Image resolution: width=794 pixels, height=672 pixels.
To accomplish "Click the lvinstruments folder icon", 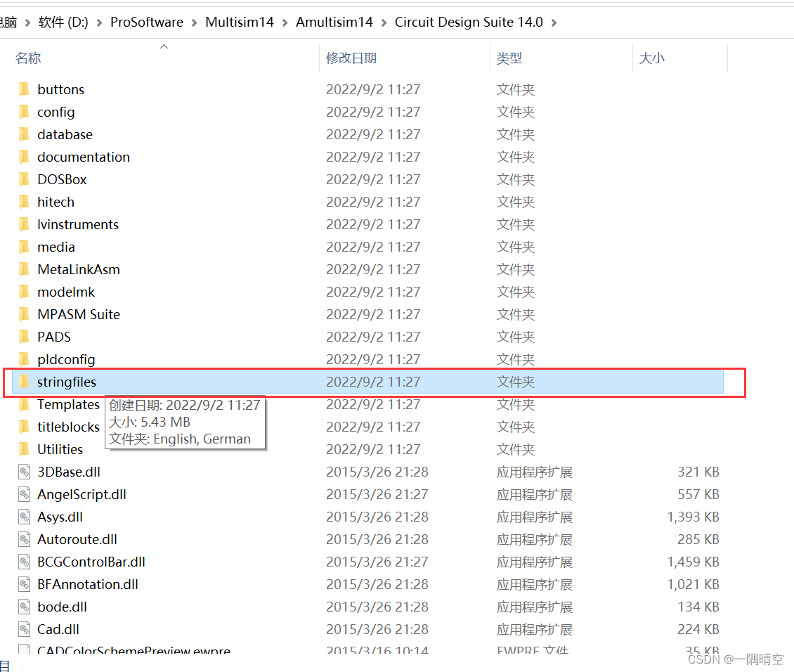I will 24,224.
